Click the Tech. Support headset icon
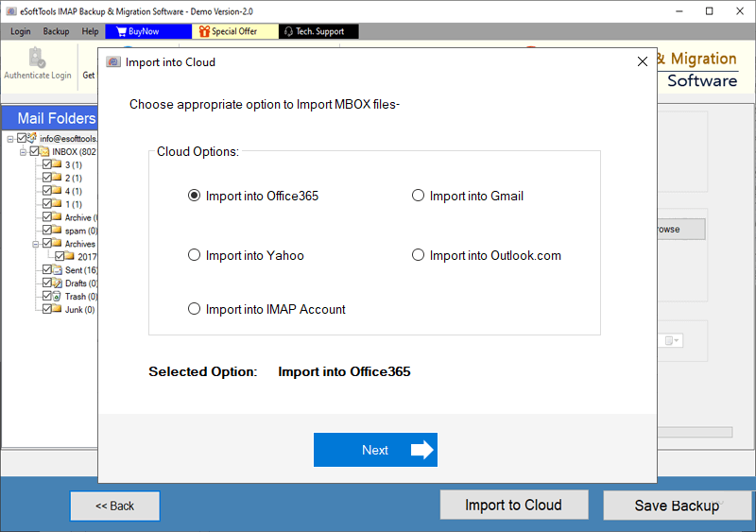Viewport: 756px width, 532px height. coord(287,31)
